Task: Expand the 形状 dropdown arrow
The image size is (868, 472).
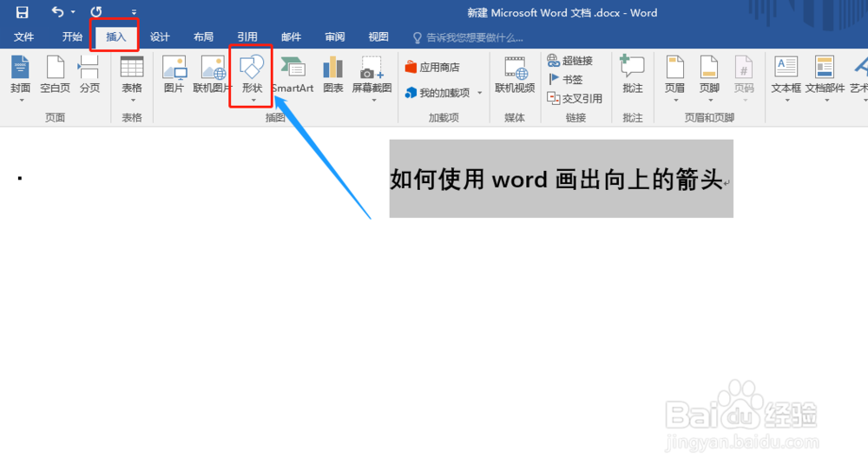Action: click(x=253, y=101)
